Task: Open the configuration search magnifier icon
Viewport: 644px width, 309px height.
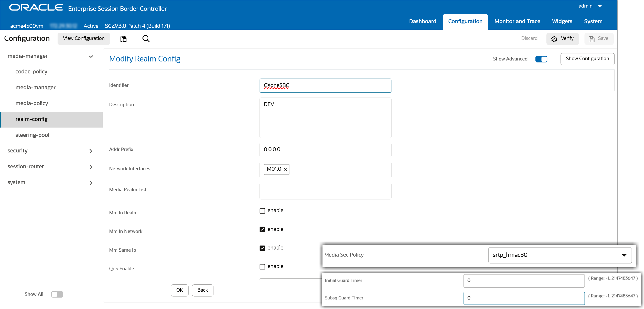Action: pyautogui.click(x=146, y=39)
